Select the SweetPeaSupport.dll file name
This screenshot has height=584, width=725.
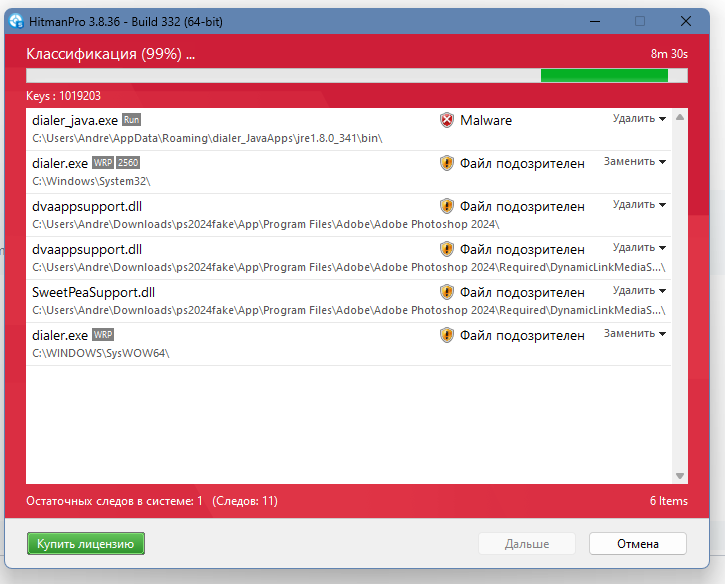tap(93, 292)
